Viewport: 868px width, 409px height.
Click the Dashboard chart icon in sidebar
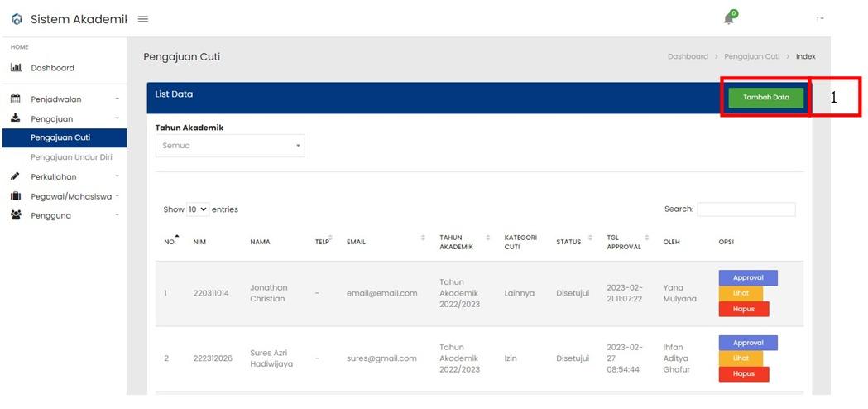click(16, 68)
